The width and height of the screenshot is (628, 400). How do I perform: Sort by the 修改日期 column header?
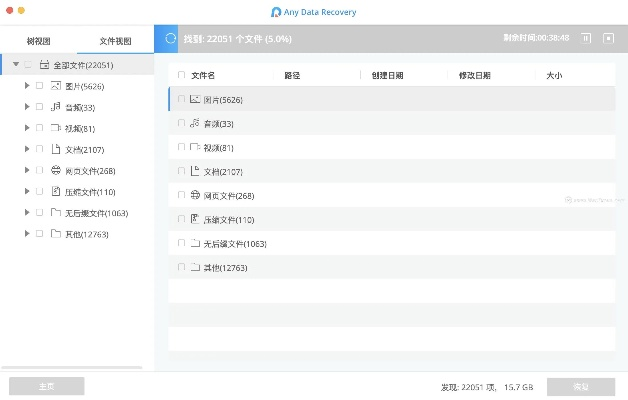coord(474,75)
